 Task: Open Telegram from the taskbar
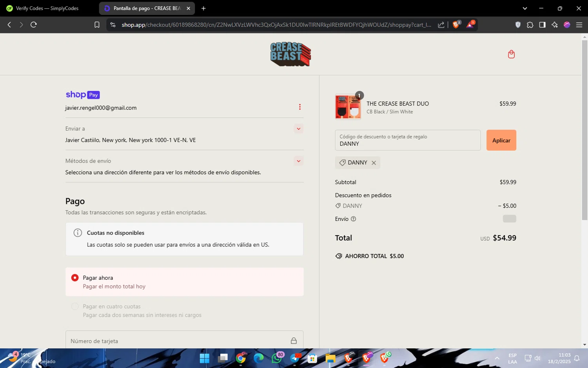(295, 358)
